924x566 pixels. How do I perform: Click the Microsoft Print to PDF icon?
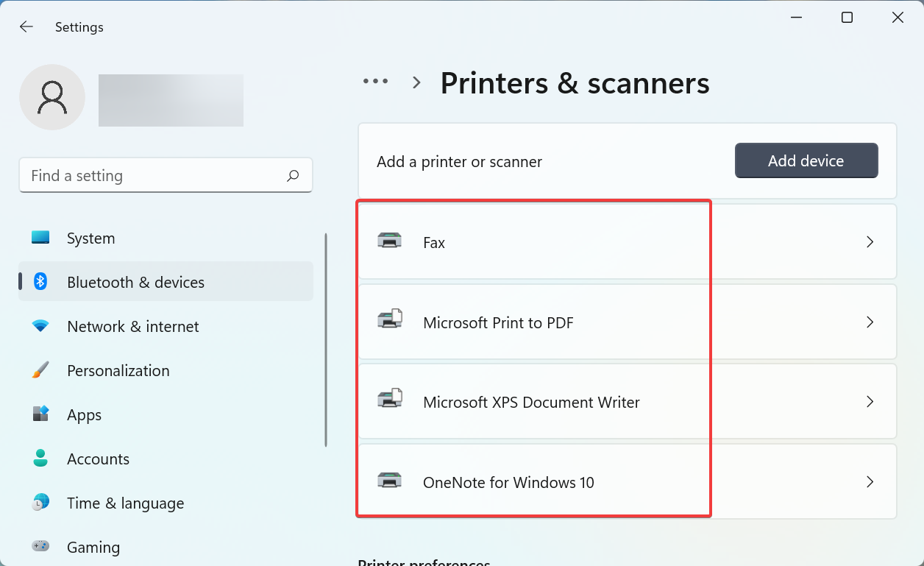pos(390,319)
